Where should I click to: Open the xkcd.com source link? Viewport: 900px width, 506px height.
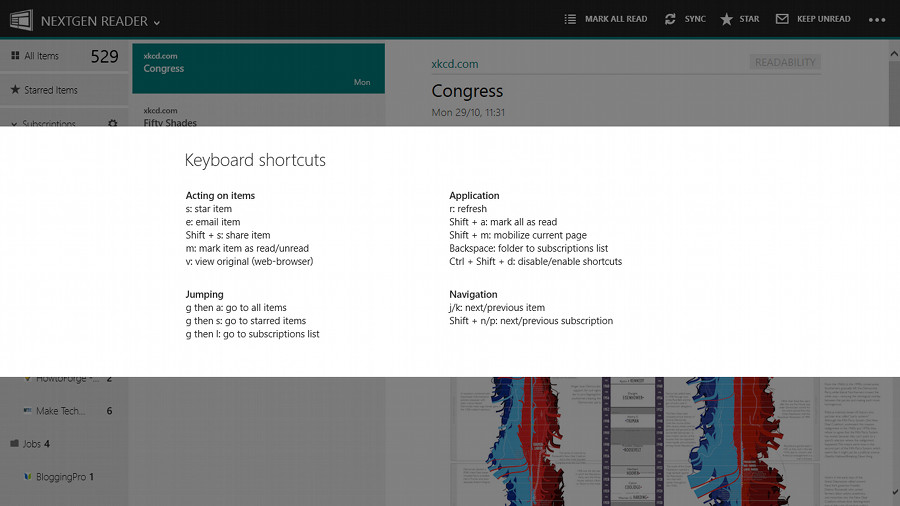coord(455,64)
